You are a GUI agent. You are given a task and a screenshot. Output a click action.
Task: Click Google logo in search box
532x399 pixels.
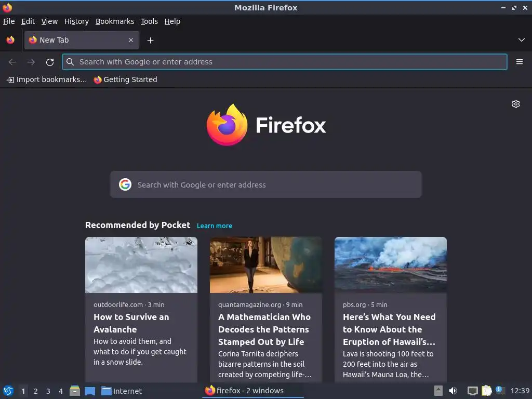tap(125, 184)
